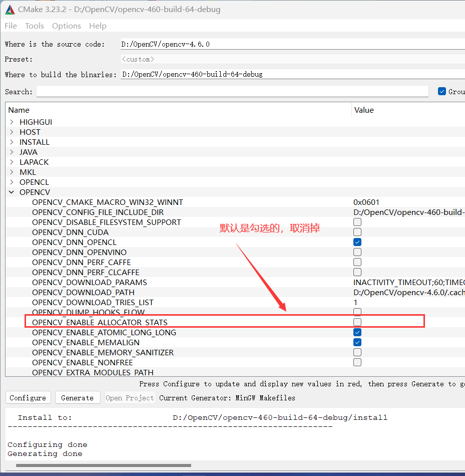Collapse the OPENCV group

click(x=11, y=192)
